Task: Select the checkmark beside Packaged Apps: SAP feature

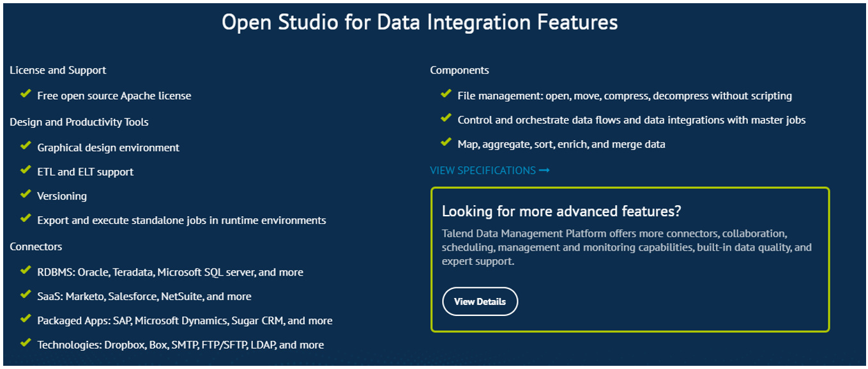Action: coord(26,320)
